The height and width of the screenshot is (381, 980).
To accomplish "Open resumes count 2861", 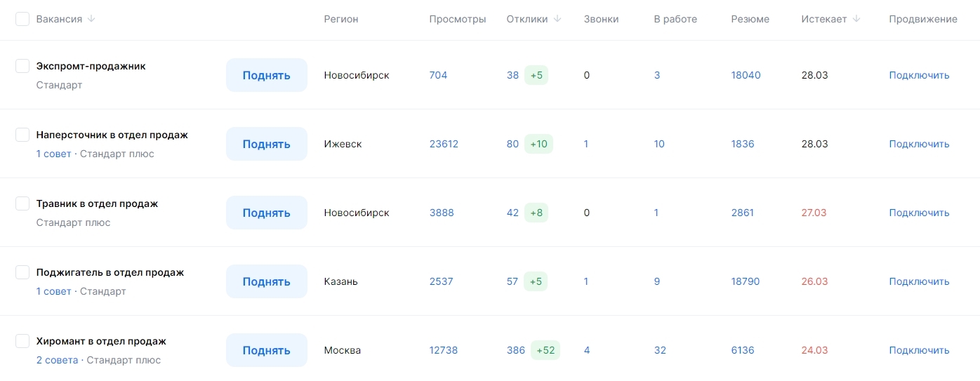I will pos(743,213).
